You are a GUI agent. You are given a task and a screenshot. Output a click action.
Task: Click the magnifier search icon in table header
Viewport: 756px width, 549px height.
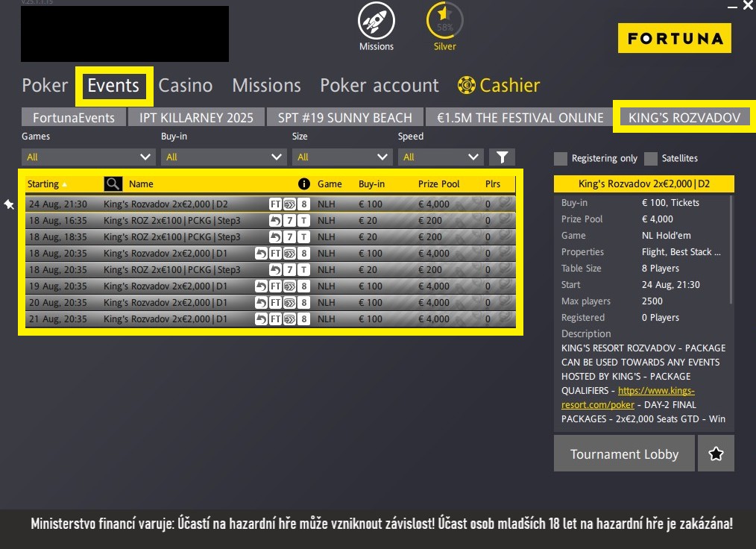coord(113,183)
